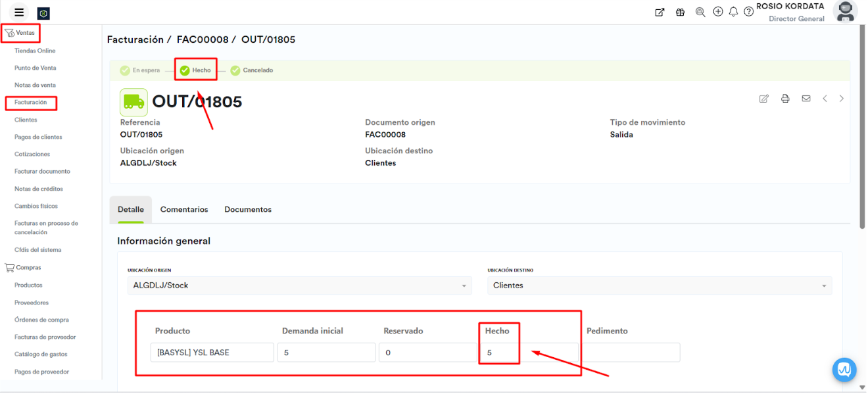Image resolution: width=868 pixels, height=394 pixels.
Task: Click the envelope email icon
Action: pos(806,99)
